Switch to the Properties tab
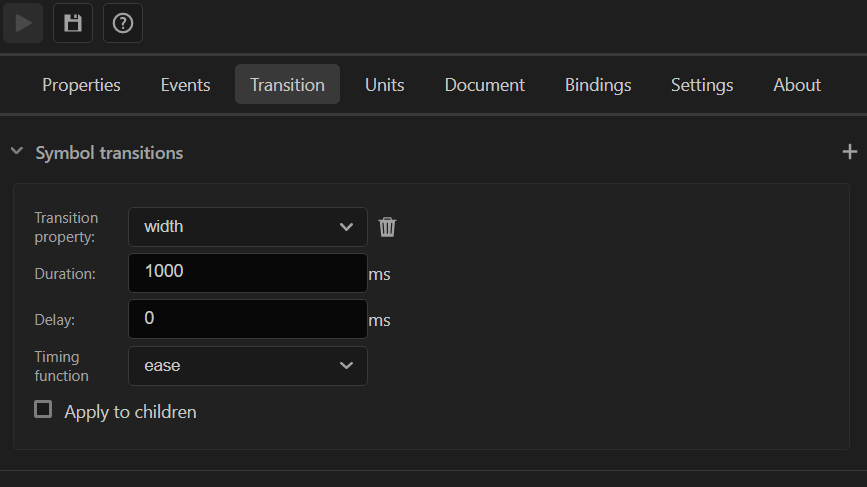Image resolution: width=867 pixels, height=487 pixels. (81, 85)
